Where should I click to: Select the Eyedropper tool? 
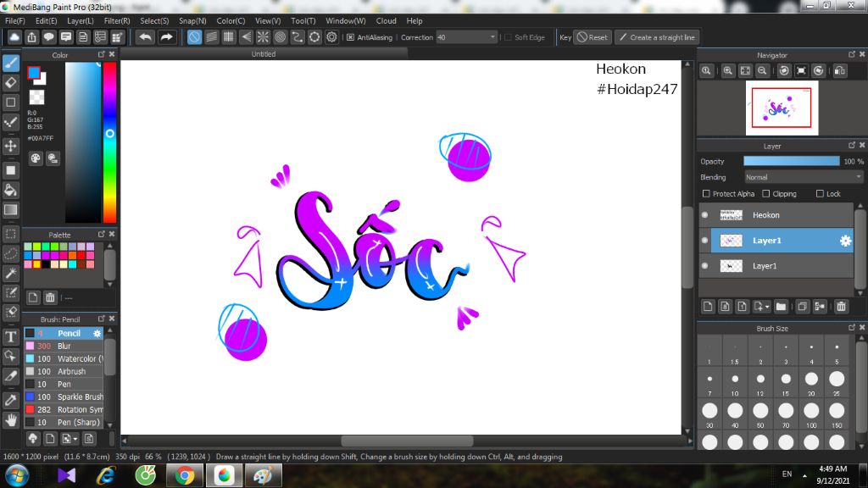click(x=10, y=400)
